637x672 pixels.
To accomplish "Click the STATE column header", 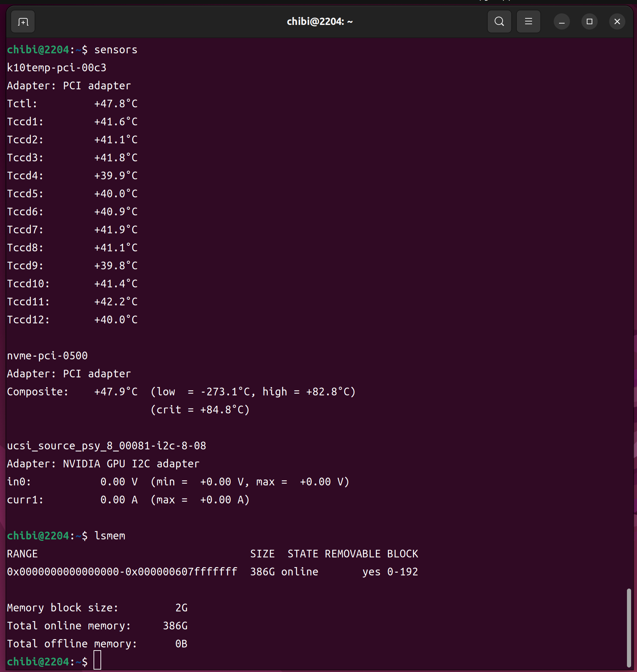I will [303, 554].
